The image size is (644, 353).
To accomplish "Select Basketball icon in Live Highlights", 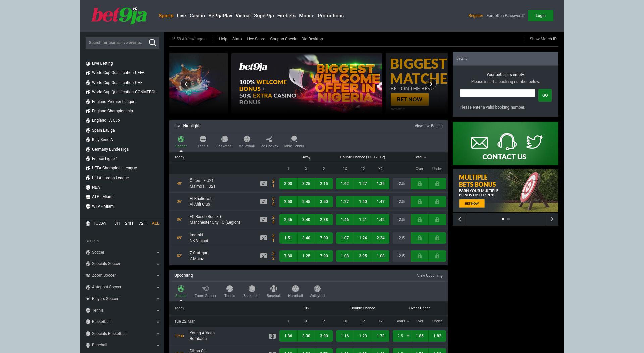I will [x=225, y=139].
